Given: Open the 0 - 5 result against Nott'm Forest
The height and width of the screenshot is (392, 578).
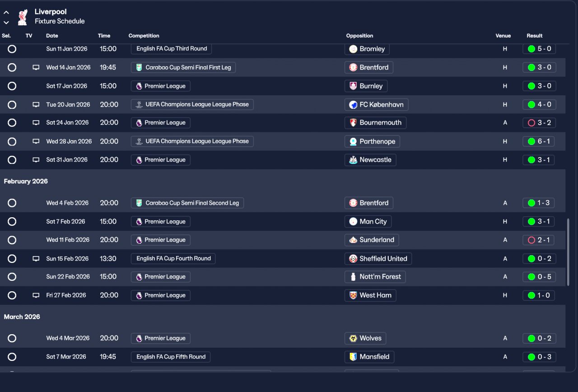Looking at the screenshot, I should (x=539, y=277).
